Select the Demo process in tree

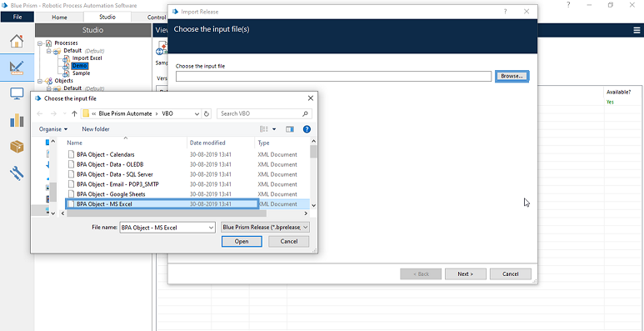pyautogui.click(x=80, y=66)
